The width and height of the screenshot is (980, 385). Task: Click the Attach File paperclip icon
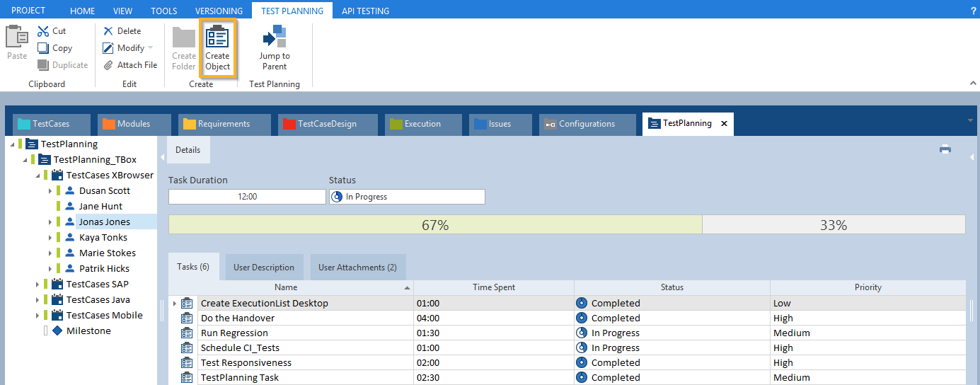coord(108,65)
